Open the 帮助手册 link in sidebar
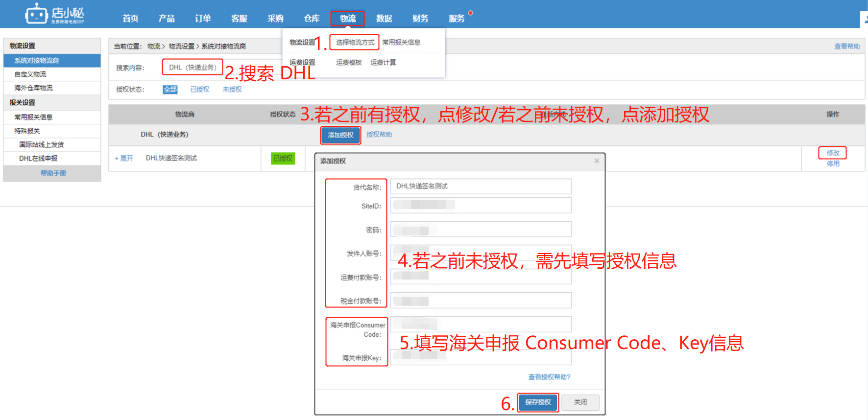The height and width of the screenshot is (420, 868). coord(53,173)
